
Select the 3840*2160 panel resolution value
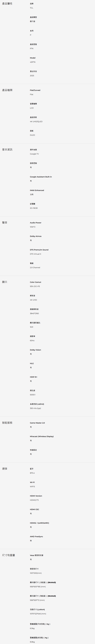[34, 313]
